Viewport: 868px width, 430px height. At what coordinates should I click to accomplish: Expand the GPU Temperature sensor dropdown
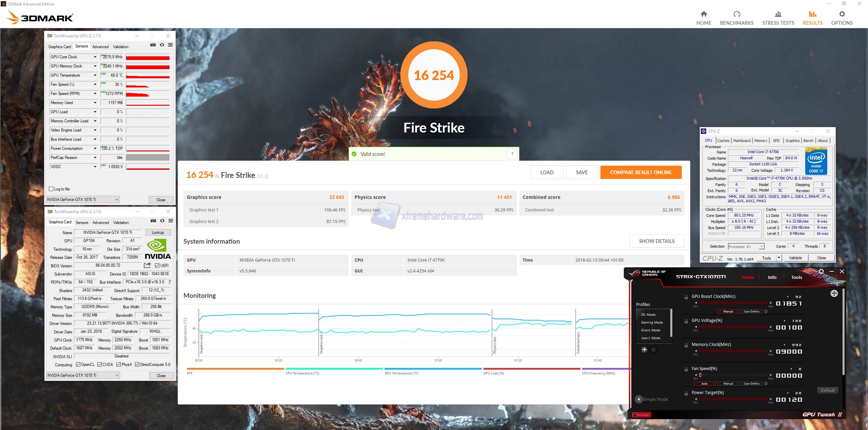[95, 75]
